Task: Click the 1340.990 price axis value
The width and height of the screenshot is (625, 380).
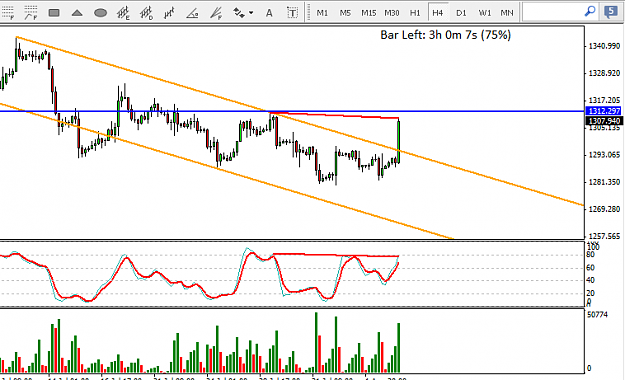Action: pos(604,46)
